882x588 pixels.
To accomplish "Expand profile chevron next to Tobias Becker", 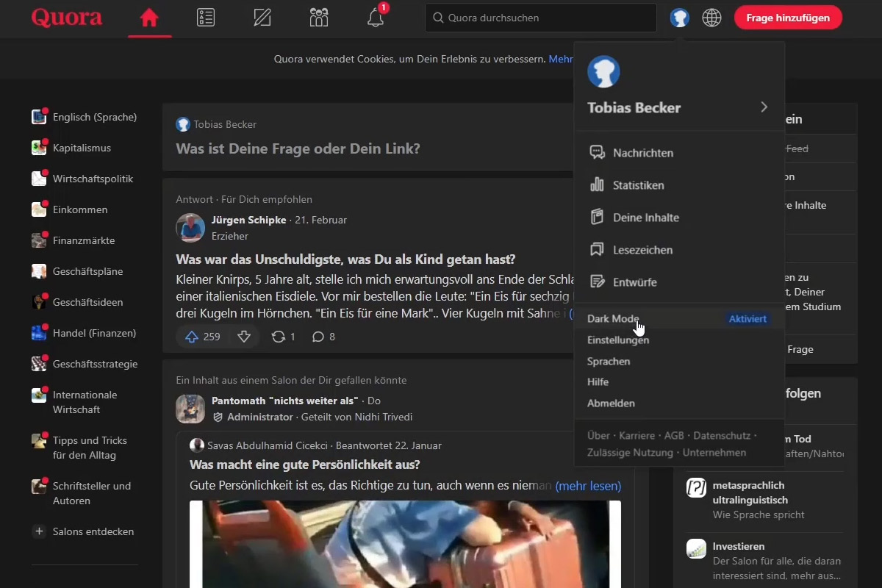I will click(764, 107).
